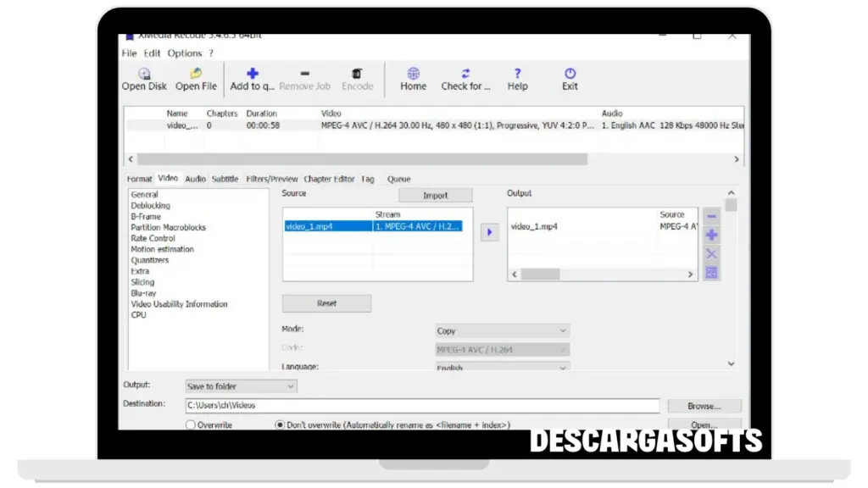The width and height of the screenshot is (868, 488).
Task: Open Help via question mark icon
Action: click(517, 74)
